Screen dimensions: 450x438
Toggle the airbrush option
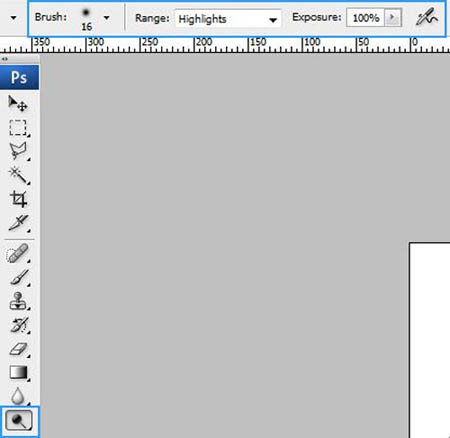point(427,17)
